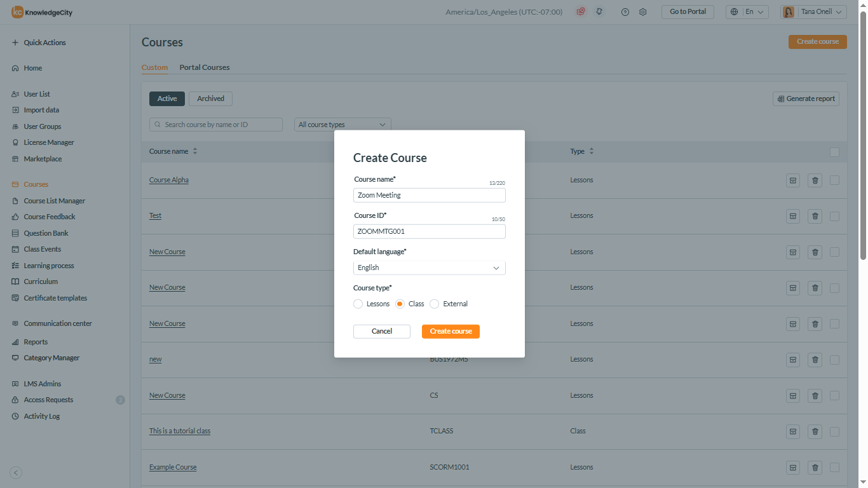Image resolution: width=868 pixels, height=488 pixels.
Task: Open settings gear icon in header
Action: pyautogui.click(x=642, y=12)
